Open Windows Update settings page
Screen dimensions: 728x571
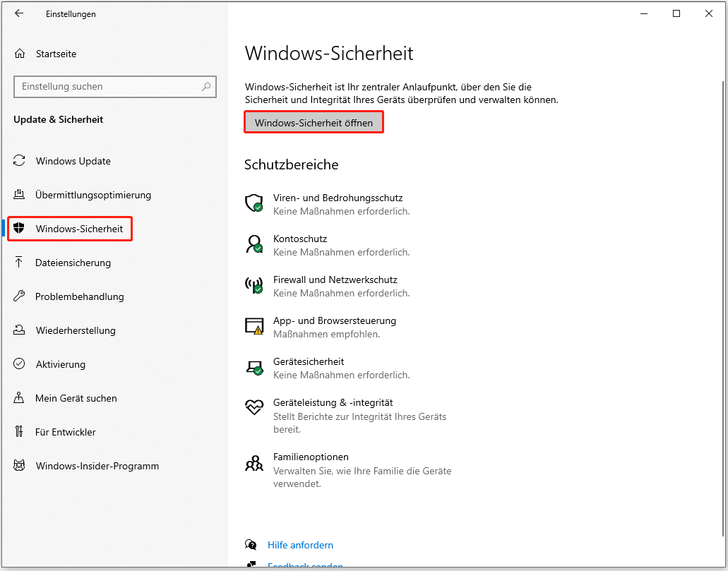coord(73,161)
